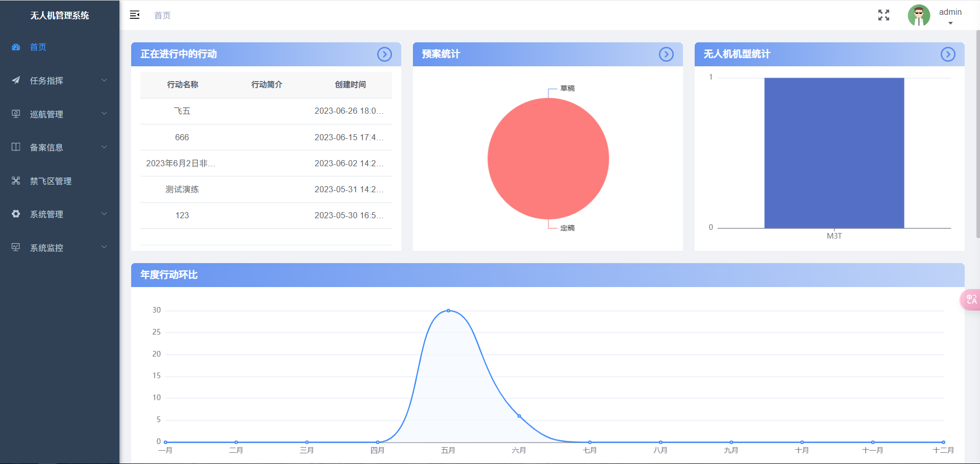Click the 四月 data point on line chart
The image size is (980, 464).
click(x=378, y=442)
